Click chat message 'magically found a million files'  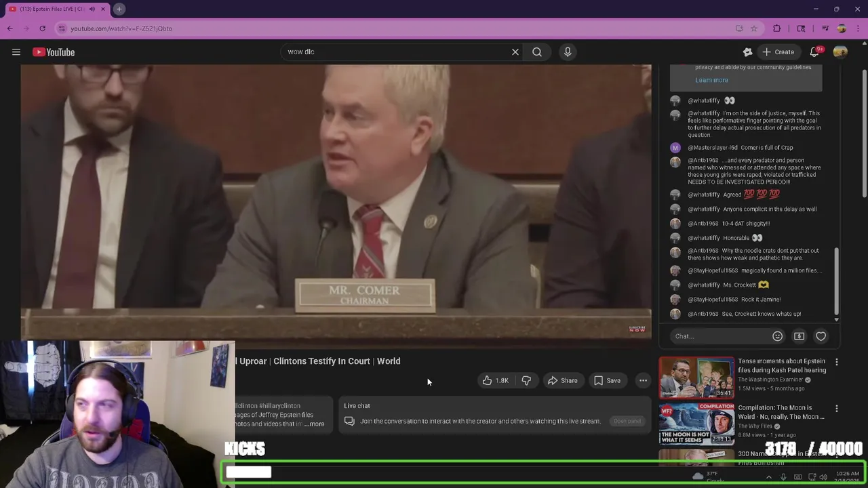pos(782,270)
